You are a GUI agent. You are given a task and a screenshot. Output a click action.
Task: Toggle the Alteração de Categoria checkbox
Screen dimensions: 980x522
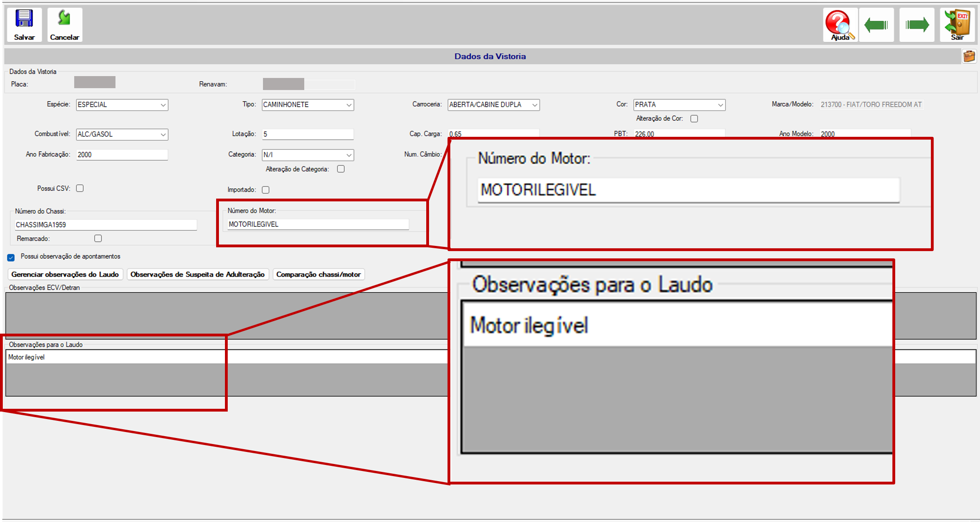pos(341,169)
